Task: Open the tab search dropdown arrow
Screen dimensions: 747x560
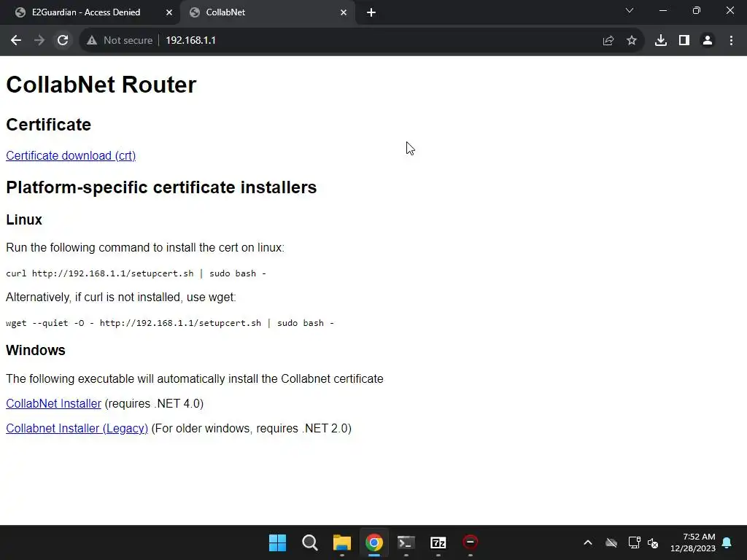Action: point(630,10)
